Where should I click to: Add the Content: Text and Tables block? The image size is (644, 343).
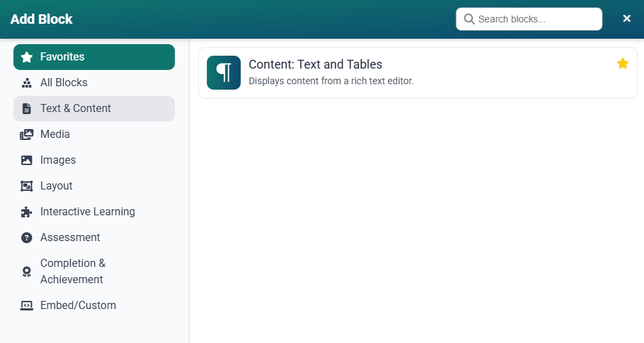[418, 73]
